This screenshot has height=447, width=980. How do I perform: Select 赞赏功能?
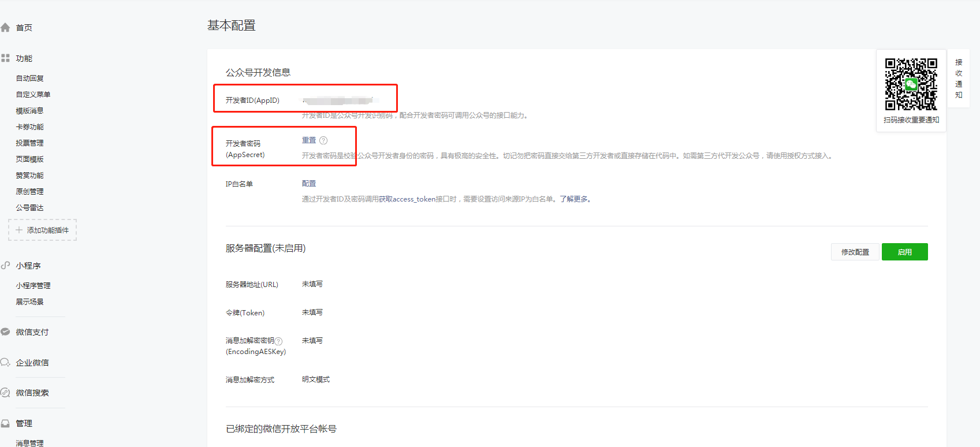click(x=30, y=175)
